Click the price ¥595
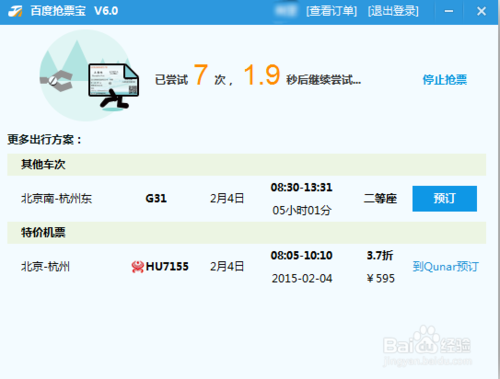This screenshot has height=379, width=500. [x=380, y=278]
